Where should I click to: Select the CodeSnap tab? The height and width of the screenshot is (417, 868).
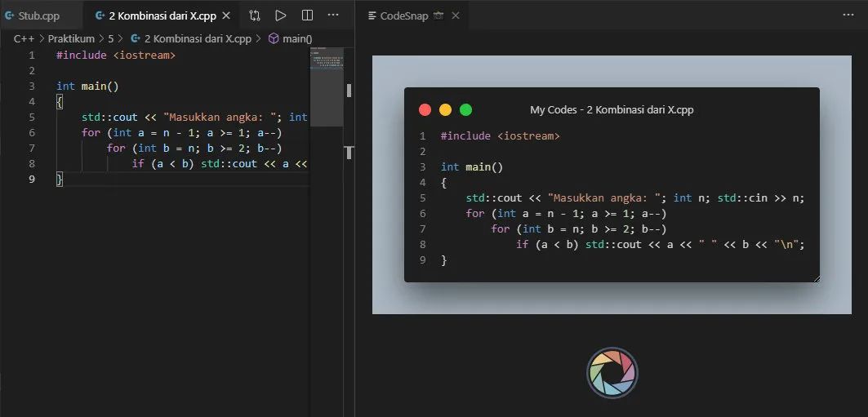point(404,16)
